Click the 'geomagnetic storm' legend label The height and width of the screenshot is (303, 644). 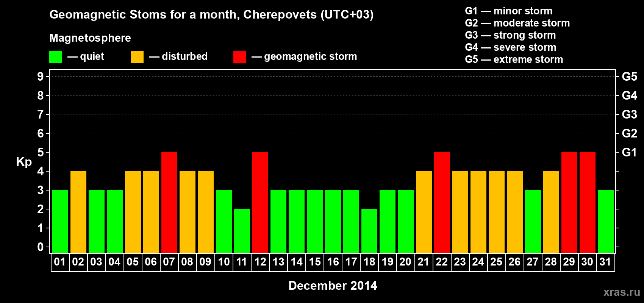[310, 56]
